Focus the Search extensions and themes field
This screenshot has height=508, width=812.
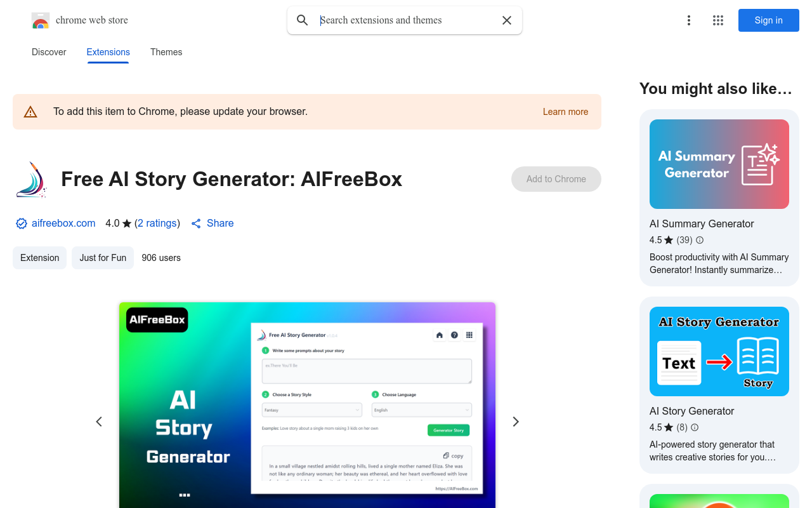point(406,20)
